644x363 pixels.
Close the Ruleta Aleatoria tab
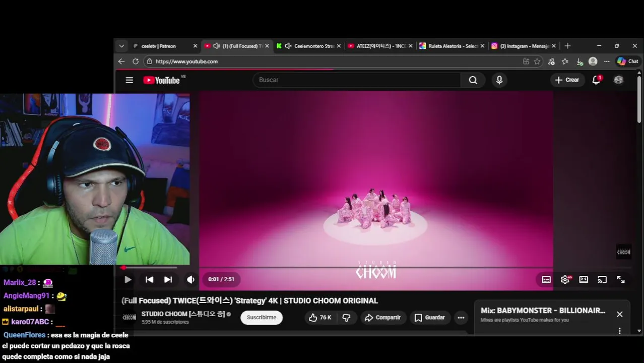(482, 46)
